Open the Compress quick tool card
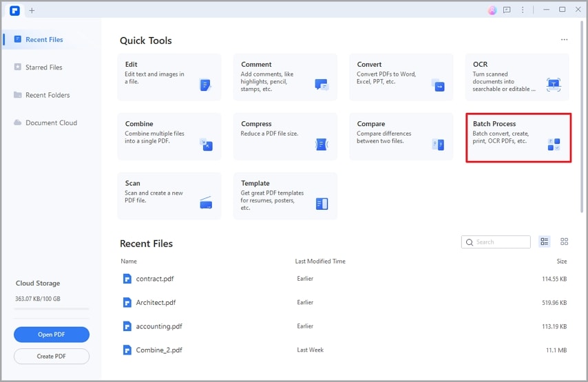Image resolution: width=588 pixels, height=382 pixels. pos(285,136)
